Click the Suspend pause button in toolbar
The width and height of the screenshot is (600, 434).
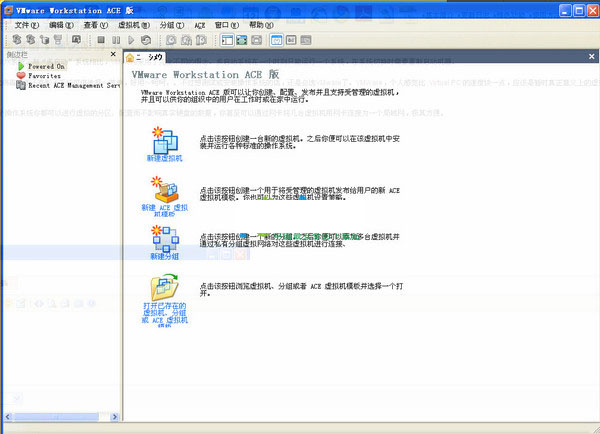pyautogui.click(x=116, y=40)
